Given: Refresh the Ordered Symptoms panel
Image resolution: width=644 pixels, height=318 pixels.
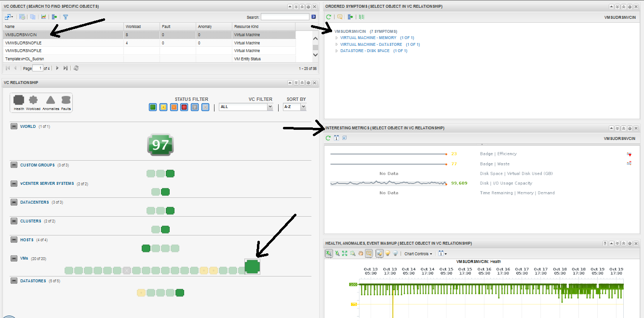Looking at the screenshot, I should (x=328, y=17).
